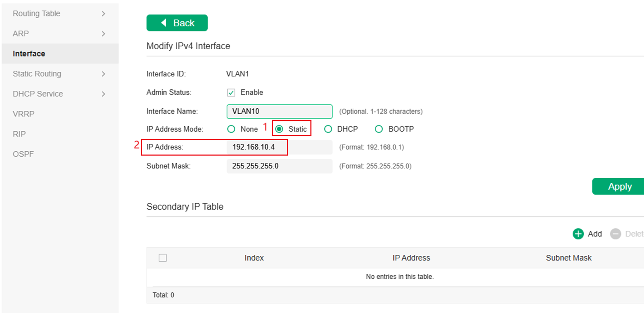The width and height of the screenshot is (644, 313).
Task: Select the Static IP address mode
Action: [x=279, y=129]
